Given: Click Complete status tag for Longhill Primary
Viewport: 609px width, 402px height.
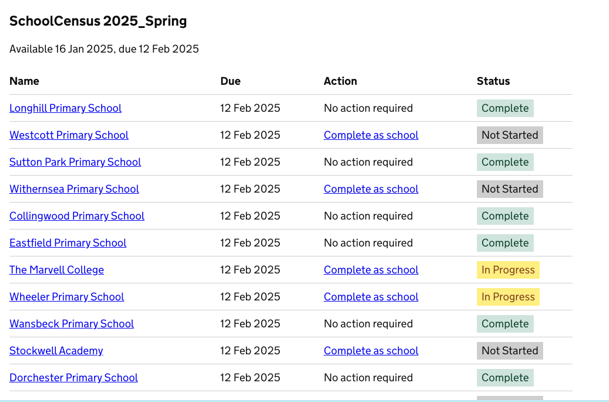Looking at the screenshot, I should point(505,108).
